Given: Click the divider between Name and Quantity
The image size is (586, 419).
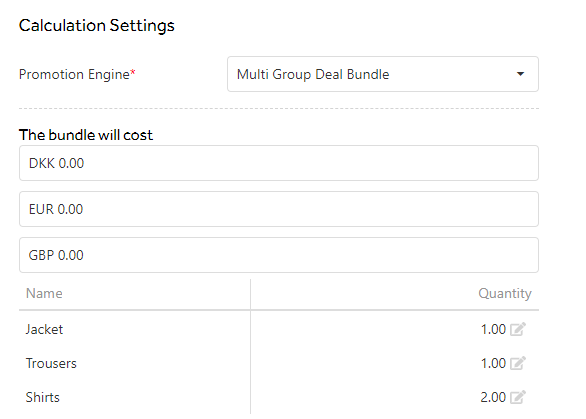Looking at the screenshot, I should [x=250, y=346].
